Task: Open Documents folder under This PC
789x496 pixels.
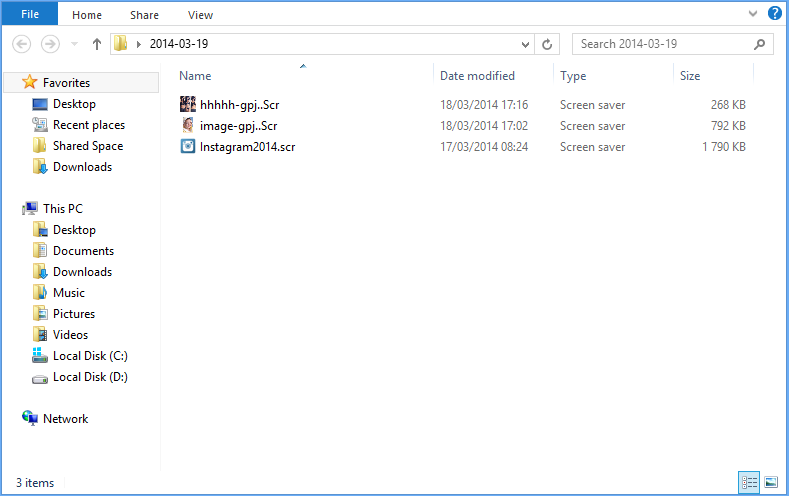Action: pos(84,251)
